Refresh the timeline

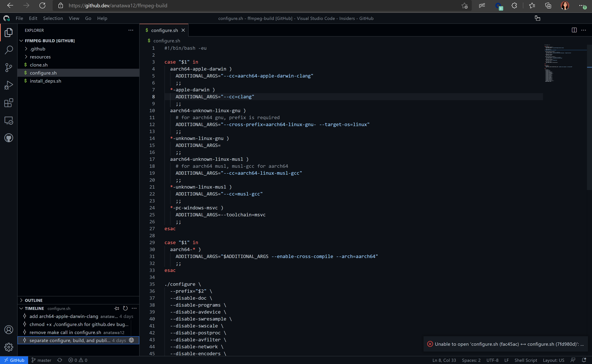click(125, 308)
